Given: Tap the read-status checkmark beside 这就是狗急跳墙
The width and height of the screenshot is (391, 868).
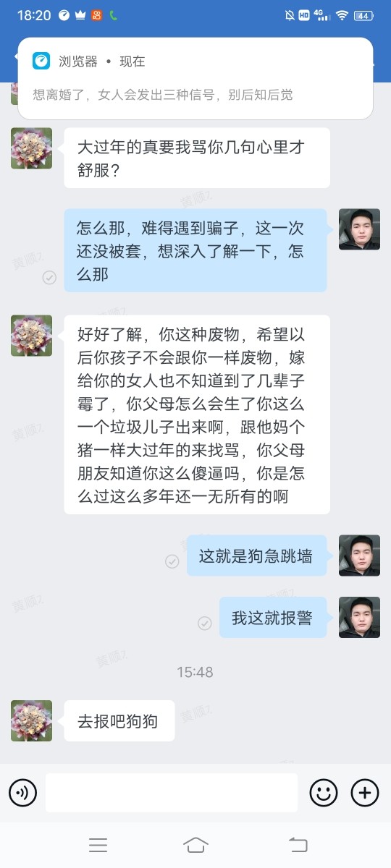Looking at the screenshot, I should pos(172,561).
